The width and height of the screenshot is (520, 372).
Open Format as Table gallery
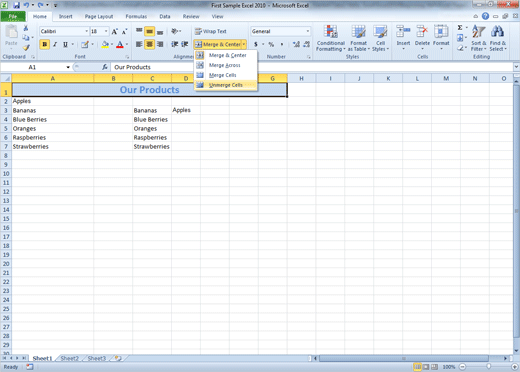pyautogui.click(x=359, y=38)
